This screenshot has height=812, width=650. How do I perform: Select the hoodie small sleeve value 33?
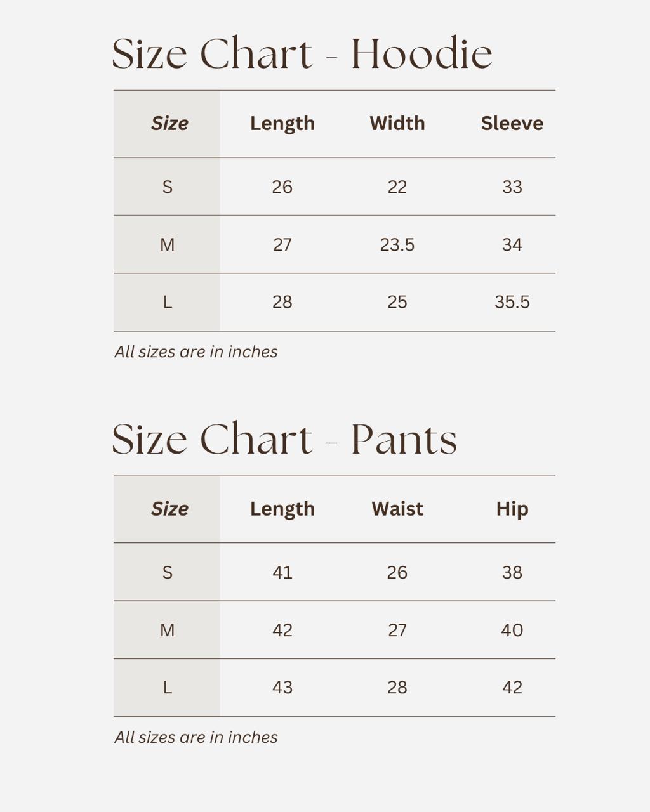pyautogui.click(x=512, y=187)
